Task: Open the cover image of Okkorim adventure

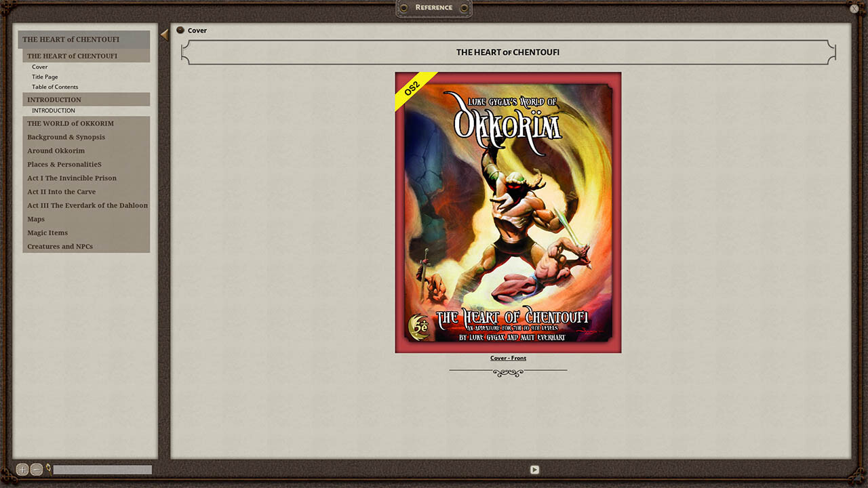Action: pos(508,212)
